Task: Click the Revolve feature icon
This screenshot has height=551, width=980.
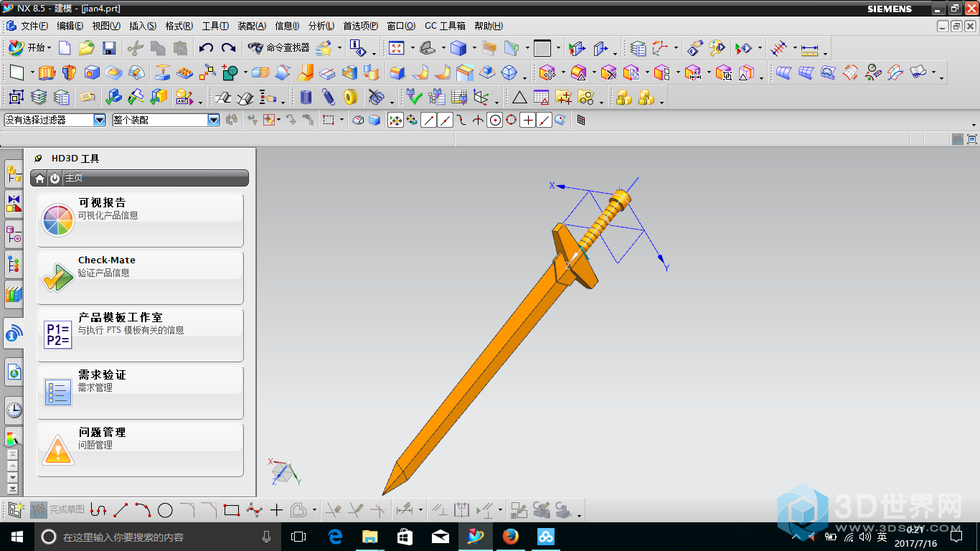Action: [69, 72]
